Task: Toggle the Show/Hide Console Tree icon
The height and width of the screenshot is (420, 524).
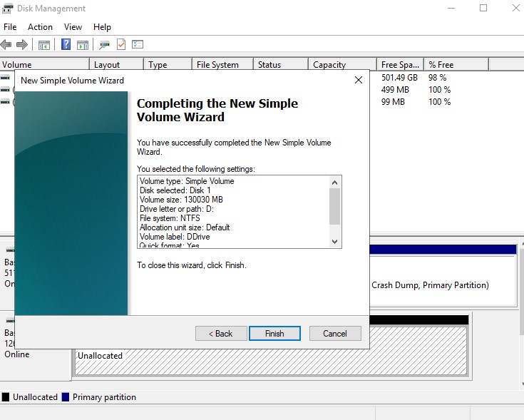Action: 44,44
